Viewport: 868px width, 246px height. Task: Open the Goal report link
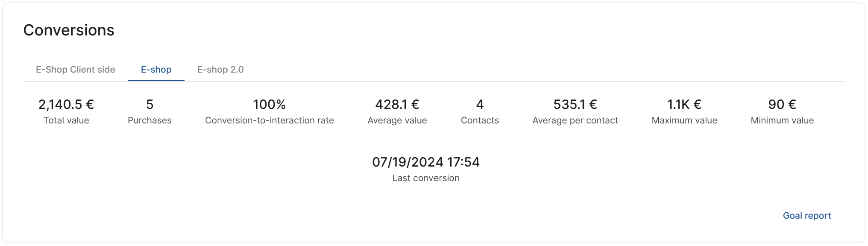(x=807, y=216)
